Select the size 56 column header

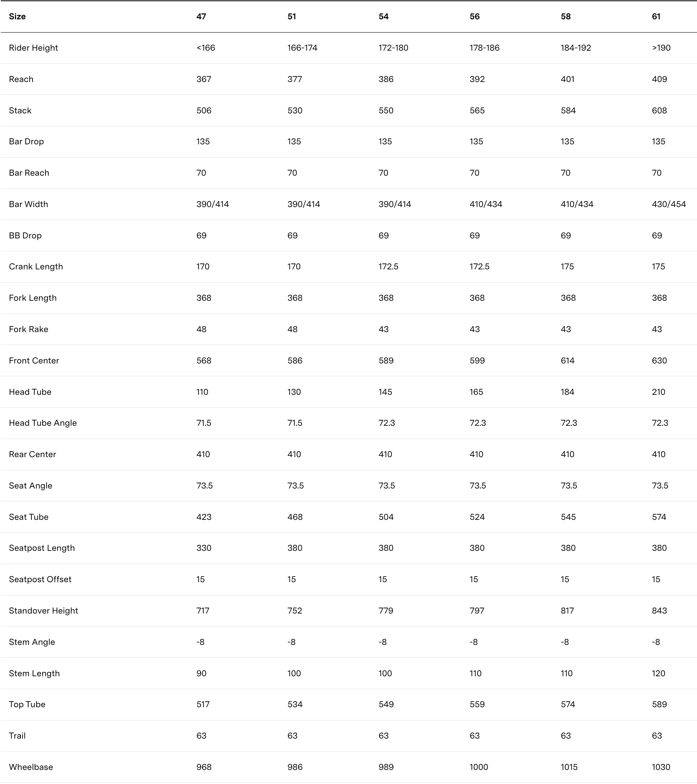coord(474,16)
